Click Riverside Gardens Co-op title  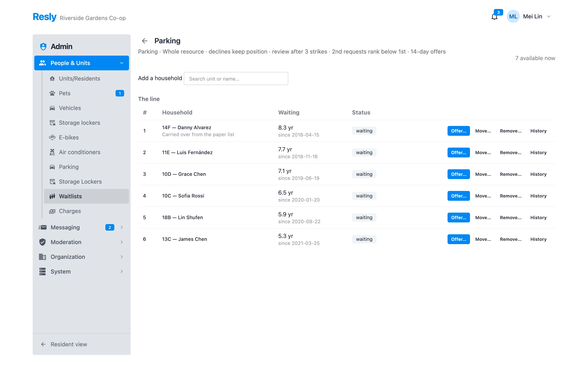[x=92, y=18]
